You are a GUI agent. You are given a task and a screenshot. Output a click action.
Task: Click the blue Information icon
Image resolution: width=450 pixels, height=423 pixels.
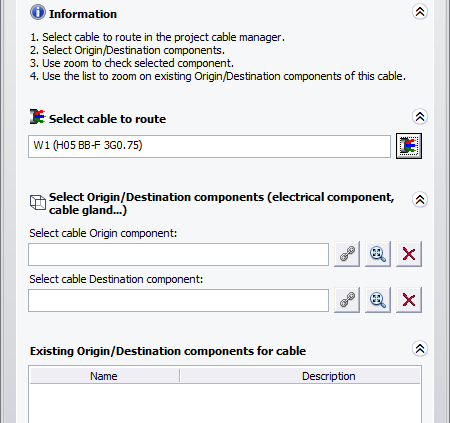(38, 12)
